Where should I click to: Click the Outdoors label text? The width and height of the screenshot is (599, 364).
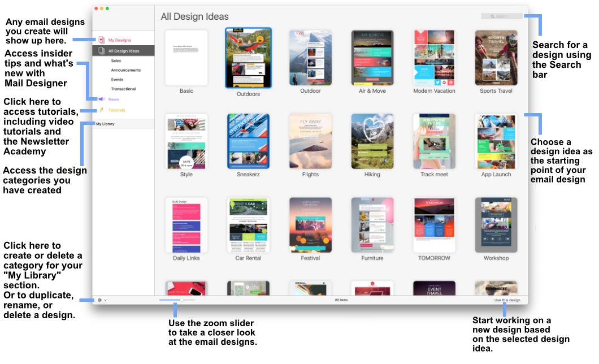(248, 94)
